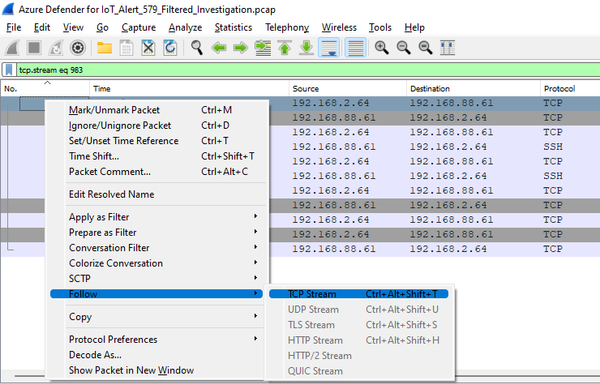Expand the Colorize Conversation submenu

[x=157, y=263]
